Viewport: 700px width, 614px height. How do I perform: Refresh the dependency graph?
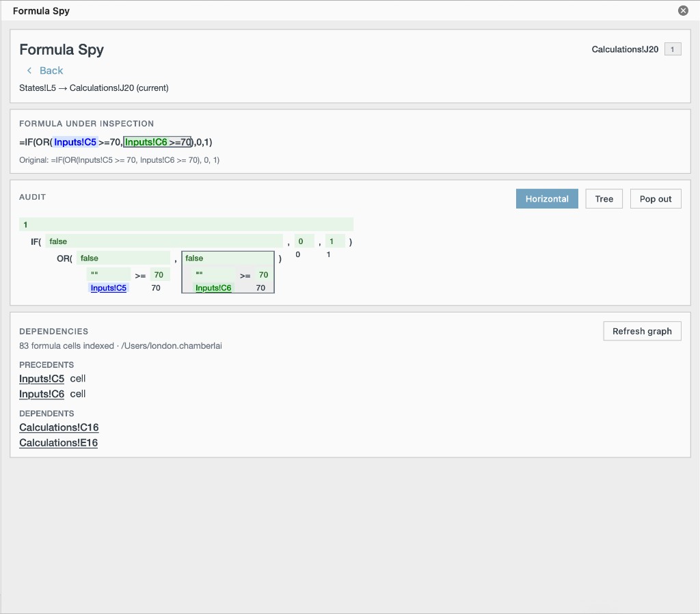click(642, 331)
